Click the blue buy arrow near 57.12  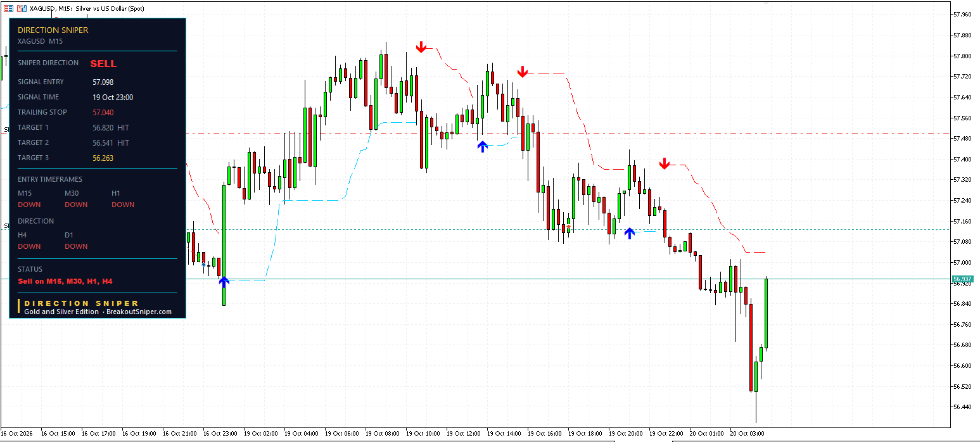point(629,233)
